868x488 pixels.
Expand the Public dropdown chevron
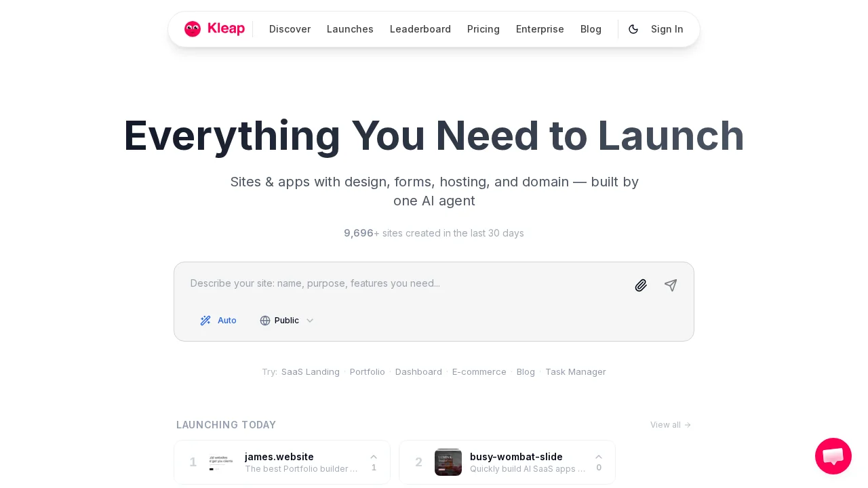pos(310,321)
